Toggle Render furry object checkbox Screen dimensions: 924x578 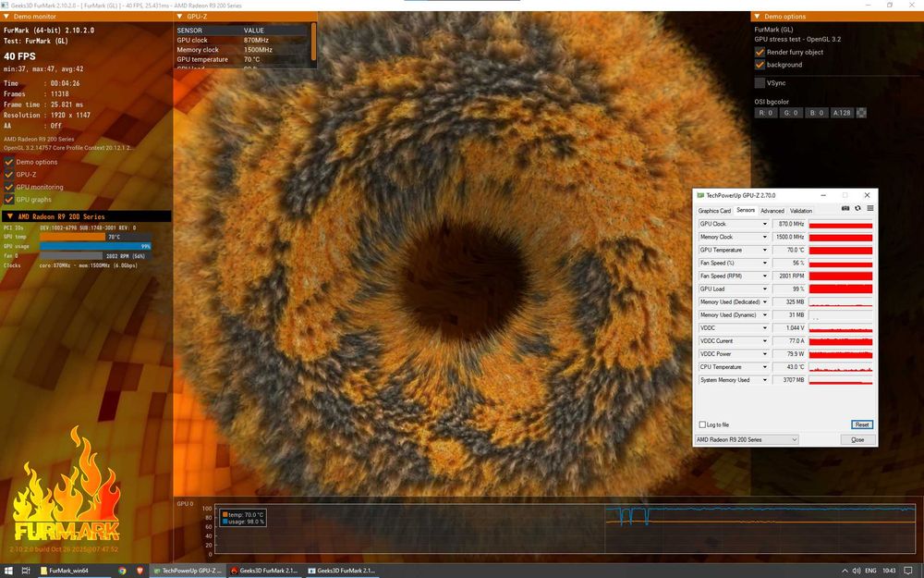(x=760, y=52)
